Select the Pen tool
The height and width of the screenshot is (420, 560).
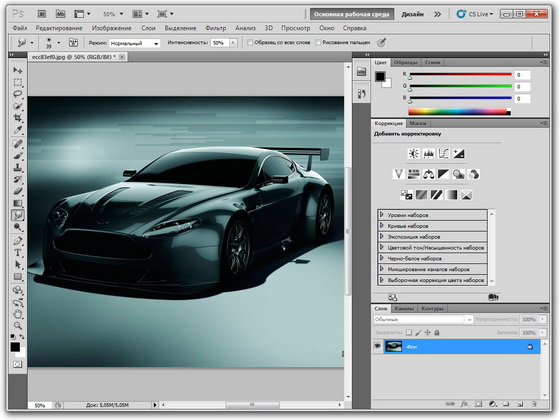(x=18, y=241)
